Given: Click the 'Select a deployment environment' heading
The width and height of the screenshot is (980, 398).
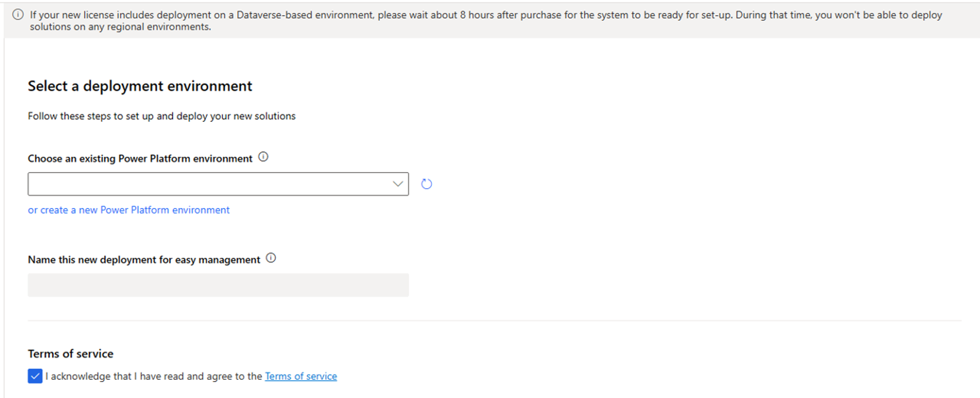Looking at the screenshot, I should point(140,86).
